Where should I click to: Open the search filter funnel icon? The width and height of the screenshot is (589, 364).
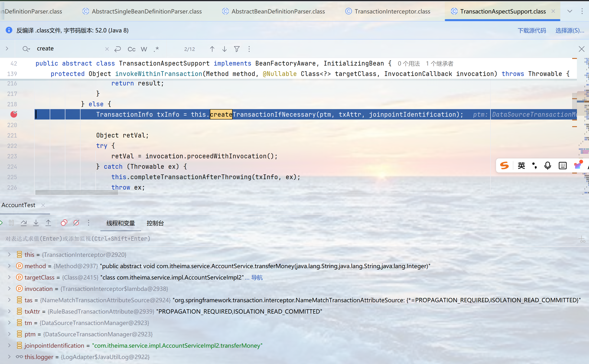237,49
